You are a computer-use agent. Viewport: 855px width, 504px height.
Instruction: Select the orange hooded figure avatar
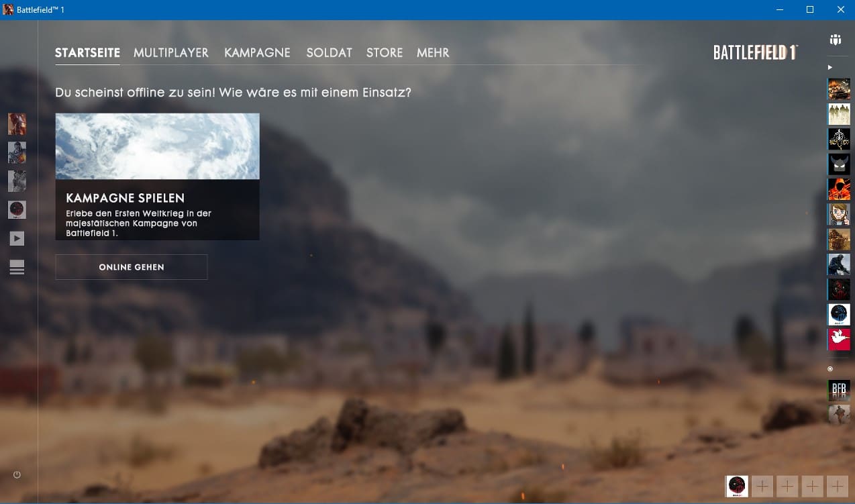[x=839, y=189]
